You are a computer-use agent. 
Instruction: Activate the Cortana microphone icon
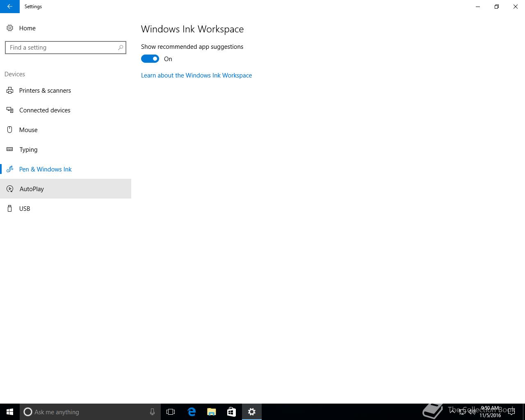pos(152,412)
